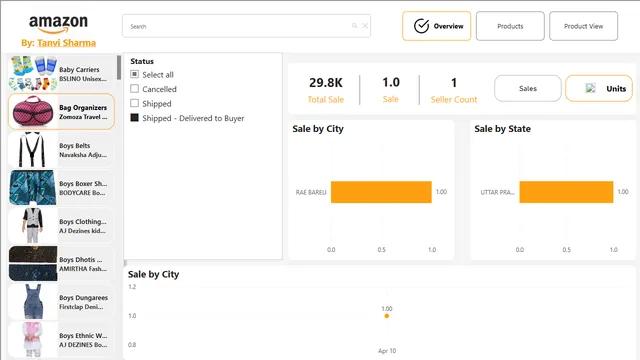Open the Product View page

583,26
